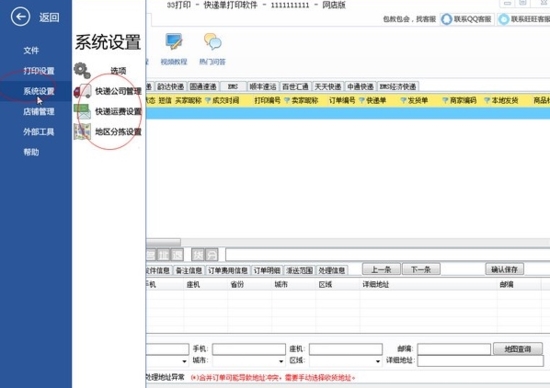Click the 联系旺旺客服 button
The width and height of the screenshot is (550, 388).
click(524, 19)
